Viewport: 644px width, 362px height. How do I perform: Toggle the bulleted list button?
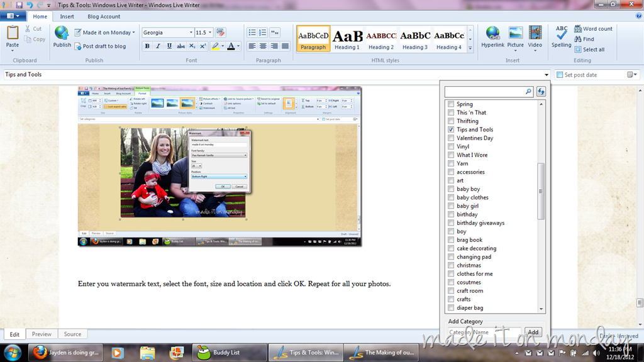pyautogui.click(x=252, y=33)
